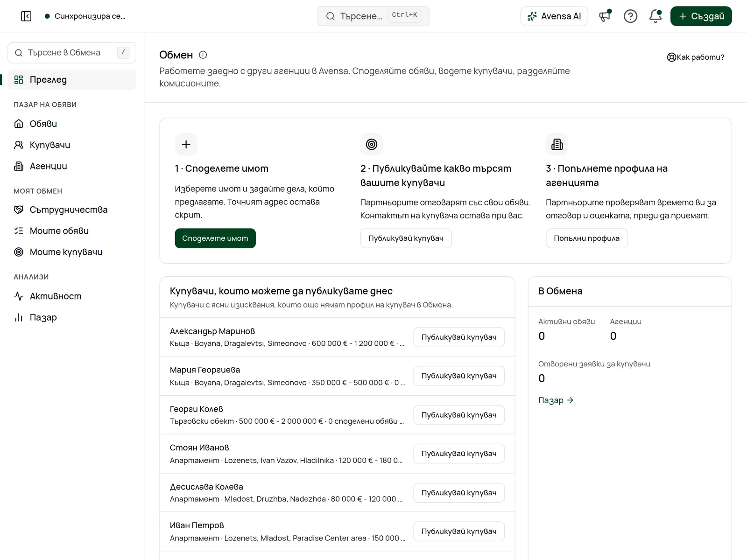Click the Синхронизира status indicator

pos(85,16)
